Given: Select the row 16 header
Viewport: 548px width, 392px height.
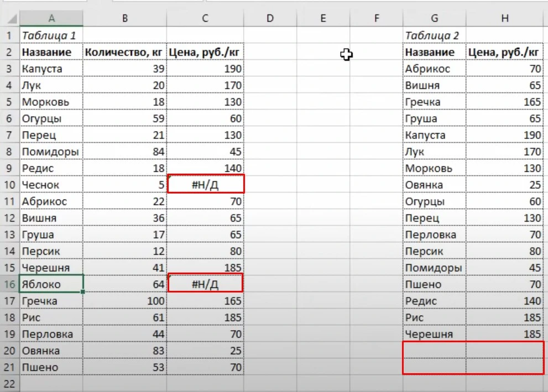Looking at the screenshot, I should [x=9, y=284].
